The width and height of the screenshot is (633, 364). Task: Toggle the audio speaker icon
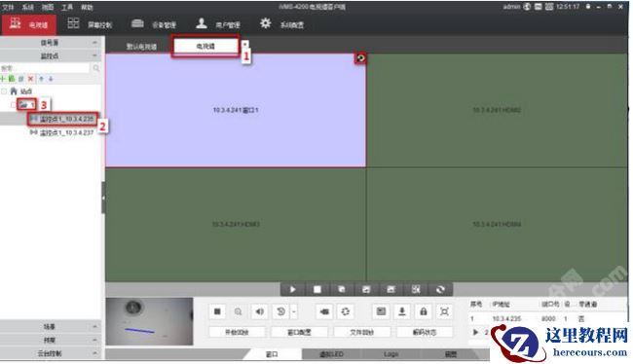click(260, 311)
